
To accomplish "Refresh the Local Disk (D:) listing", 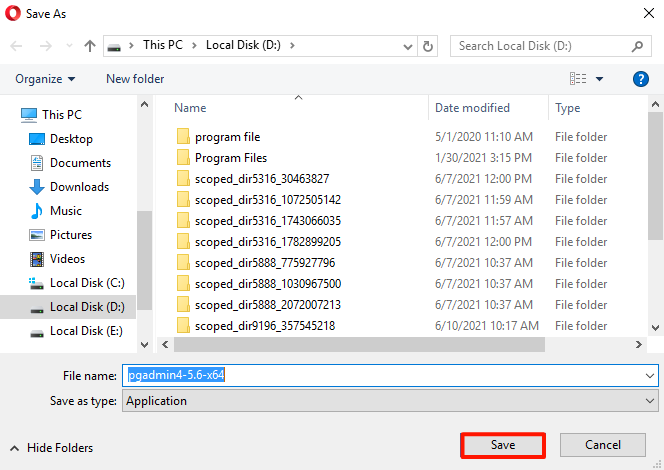I will point(428,46).
